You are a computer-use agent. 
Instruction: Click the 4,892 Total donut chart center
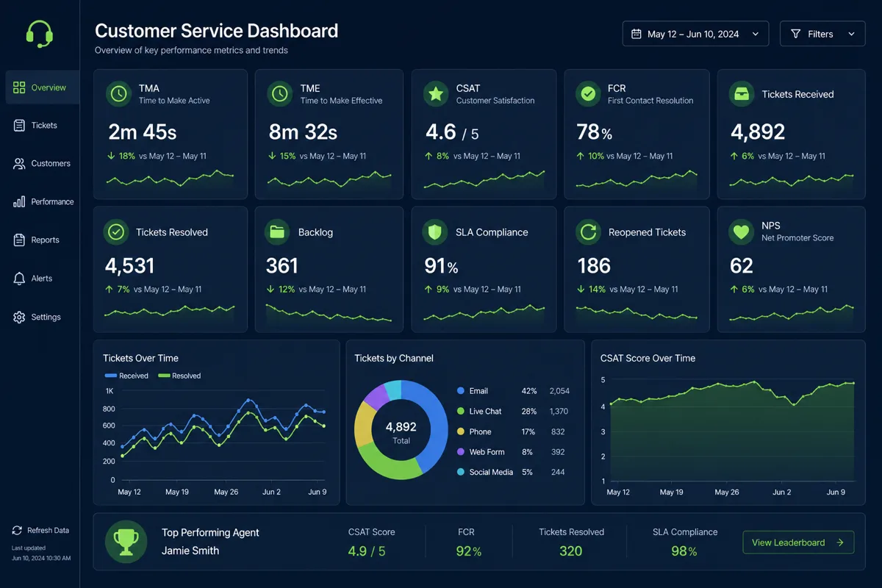(401, 431)
